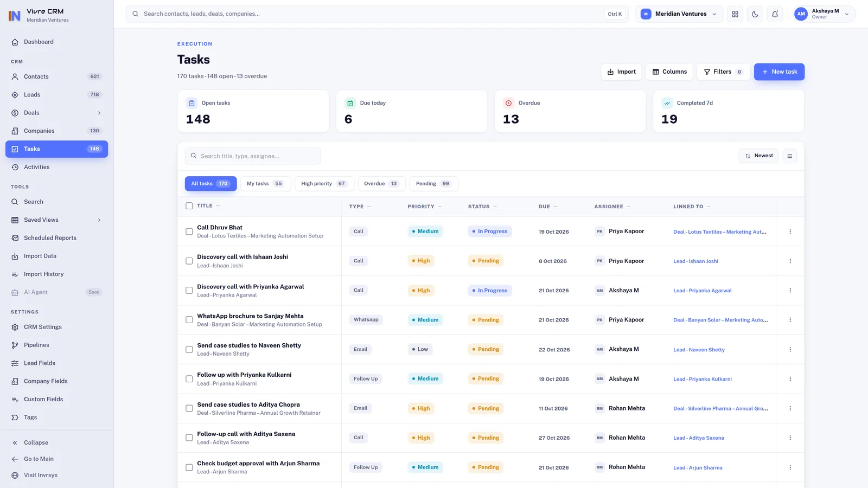Sort by the Priority column header

pos(424,207)
